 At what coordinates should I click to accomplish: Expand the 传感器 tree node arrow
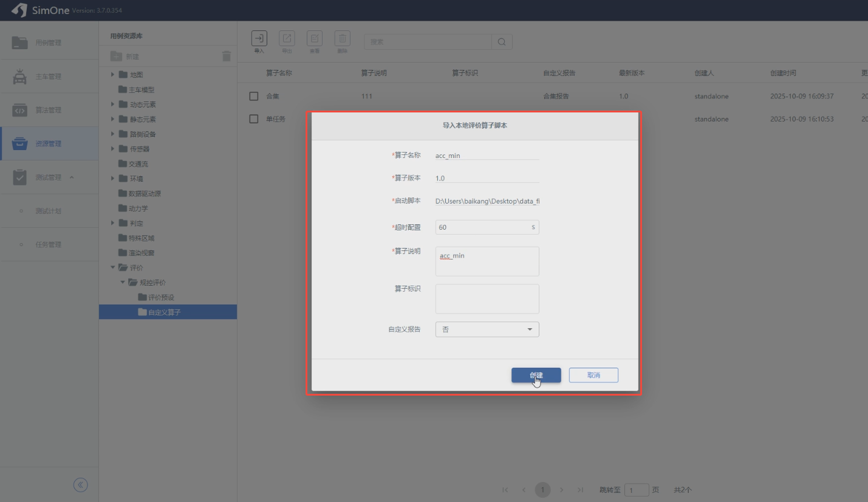click(113, 149)
